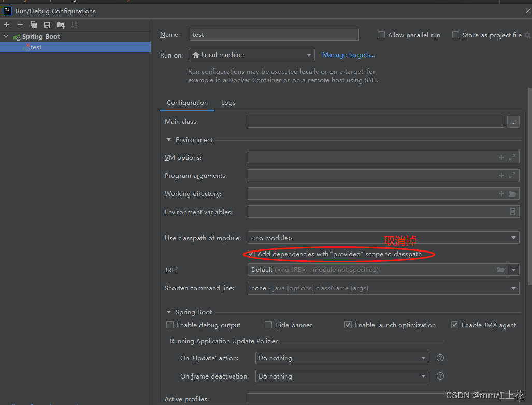
Task: Browse for JRE folder
Action: pos(500,270)
